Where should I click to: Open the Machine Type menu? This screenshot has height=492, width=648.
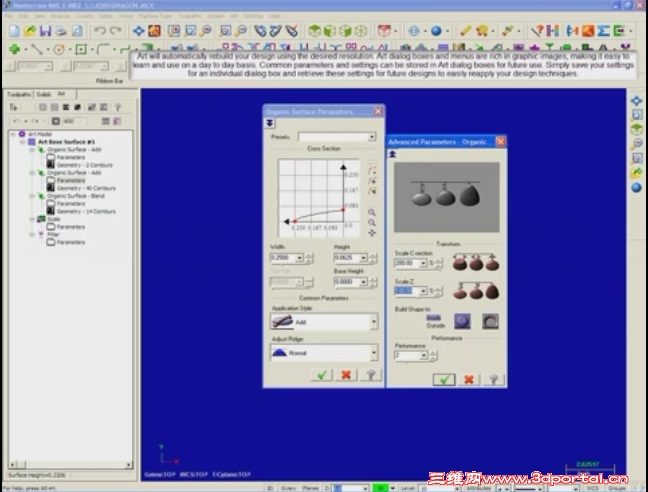click(x=155, y=16)
